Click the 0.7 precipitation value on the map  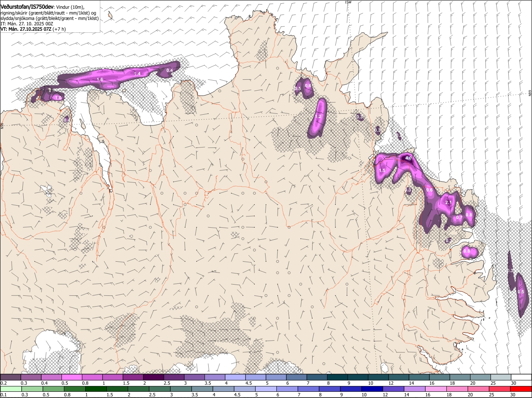459,217
